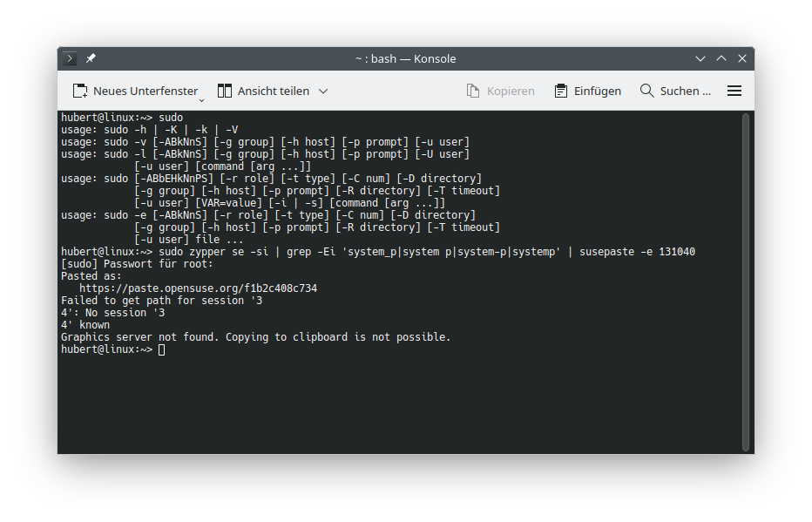
Task: Minimize the Konsole window
Action: click(700, 58)
